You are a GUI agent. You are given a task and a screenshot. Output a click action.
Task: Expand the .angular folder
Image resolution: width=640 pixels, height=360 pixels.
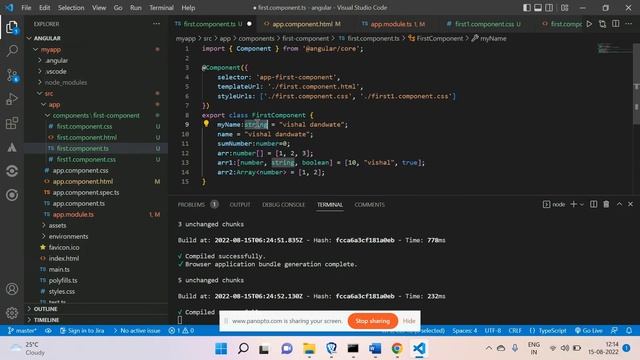56,60
